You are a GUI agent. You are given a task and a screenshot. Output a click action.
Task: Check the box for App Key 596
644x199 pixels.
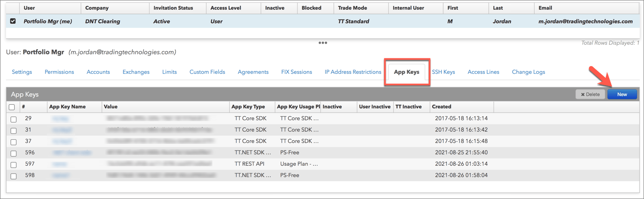pos(14,153)
